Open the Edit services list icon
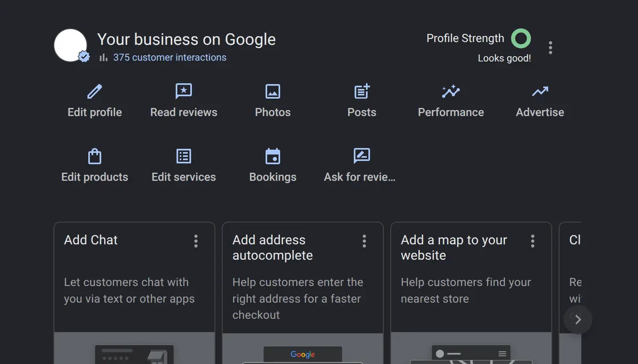 click(183, 156)
